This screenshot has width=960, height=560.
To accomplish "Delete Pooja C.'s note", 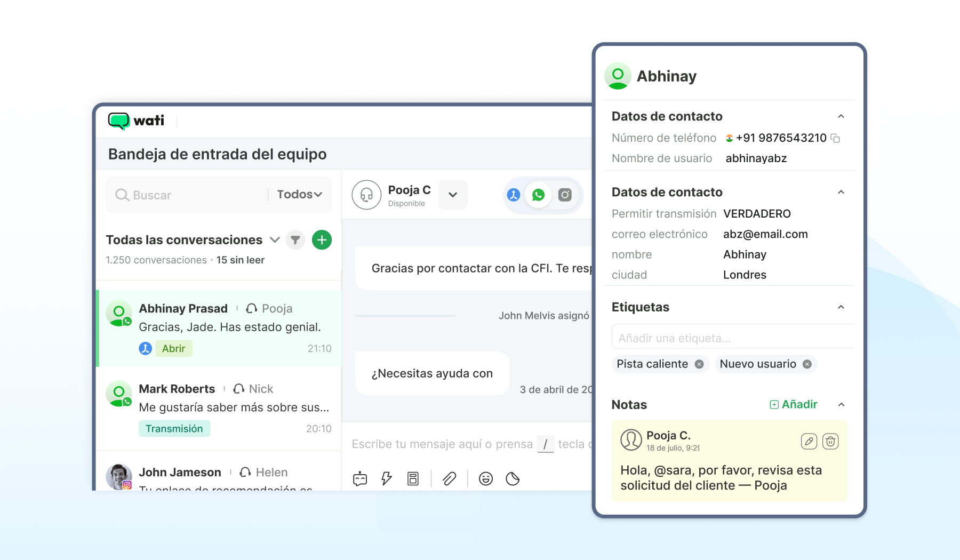I will tap(830, 442).
